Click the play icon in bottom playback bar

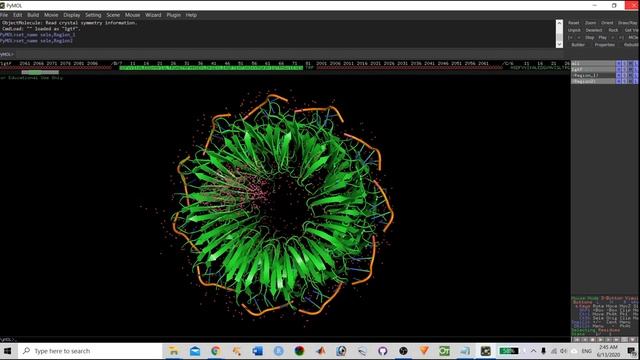click(600, 340)
